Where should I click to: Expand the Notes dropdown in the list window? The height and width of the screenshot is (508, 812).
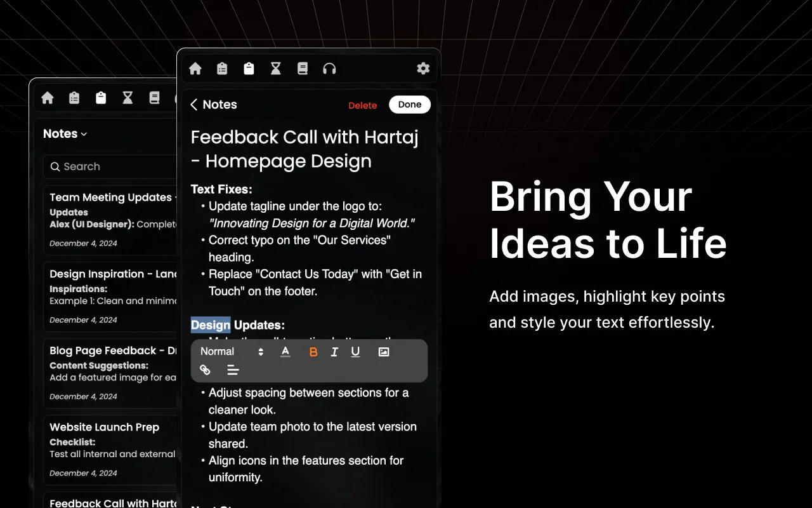[65, 134]
